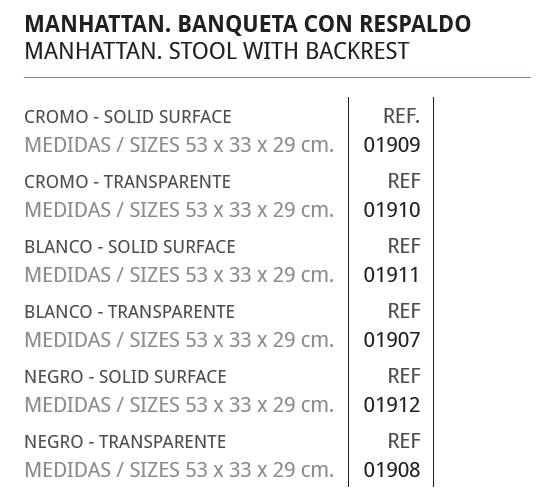Click the BLANCO - TRANSPARENTE label
The height and width of the screenshot is (502, 550).
[129, 312]
